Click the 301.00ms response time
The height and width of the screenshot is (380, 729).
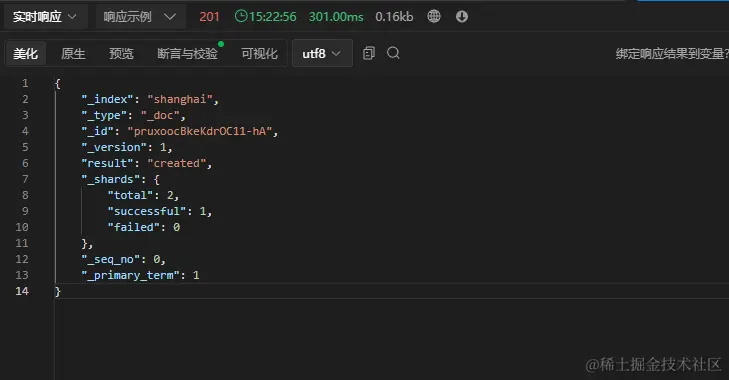336,17
